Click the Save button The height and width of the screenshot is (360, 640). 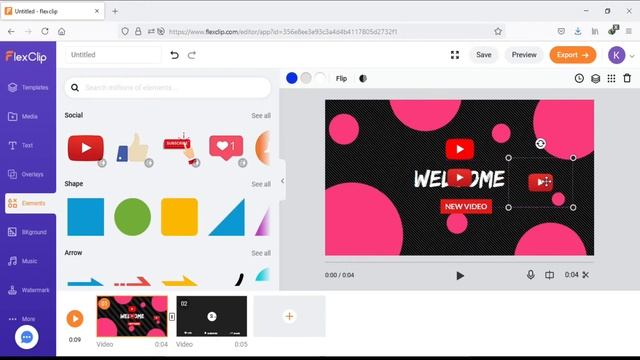484,55
